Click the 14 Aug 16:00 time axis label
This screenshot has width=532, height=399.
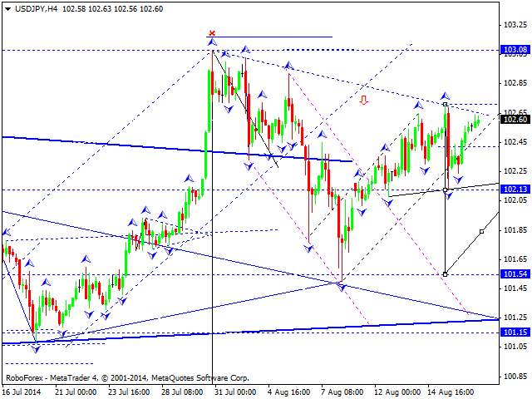click(x=451, y=392)
